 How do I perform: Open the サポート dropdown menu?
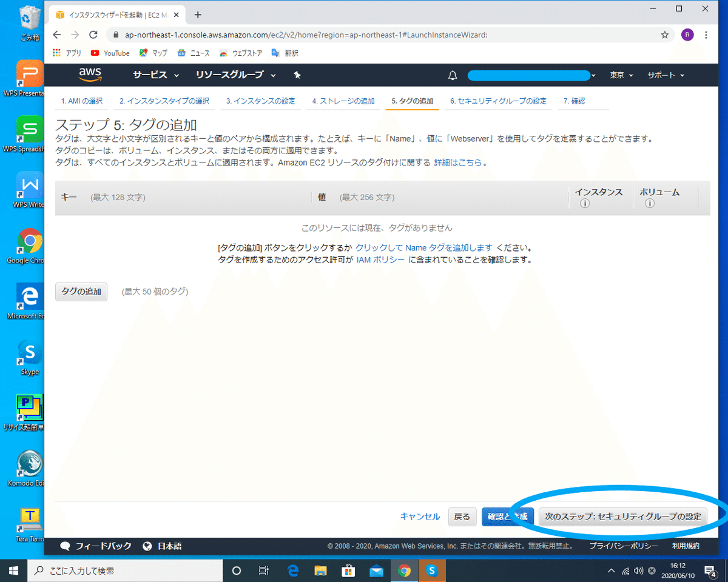666,75
